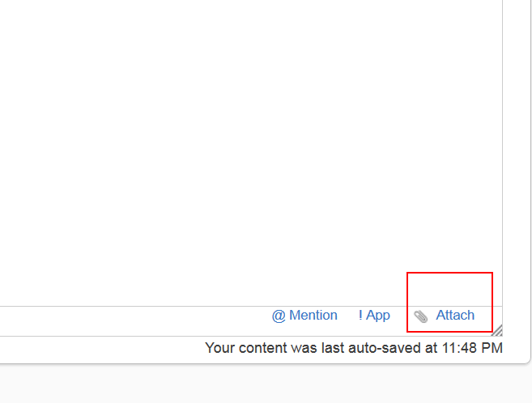Click the paperclip attachment icon

click(420, 316)
